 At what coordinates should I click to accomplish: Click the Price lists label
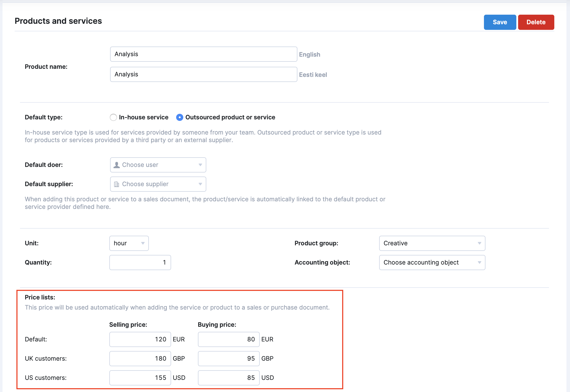pos(40,297)
